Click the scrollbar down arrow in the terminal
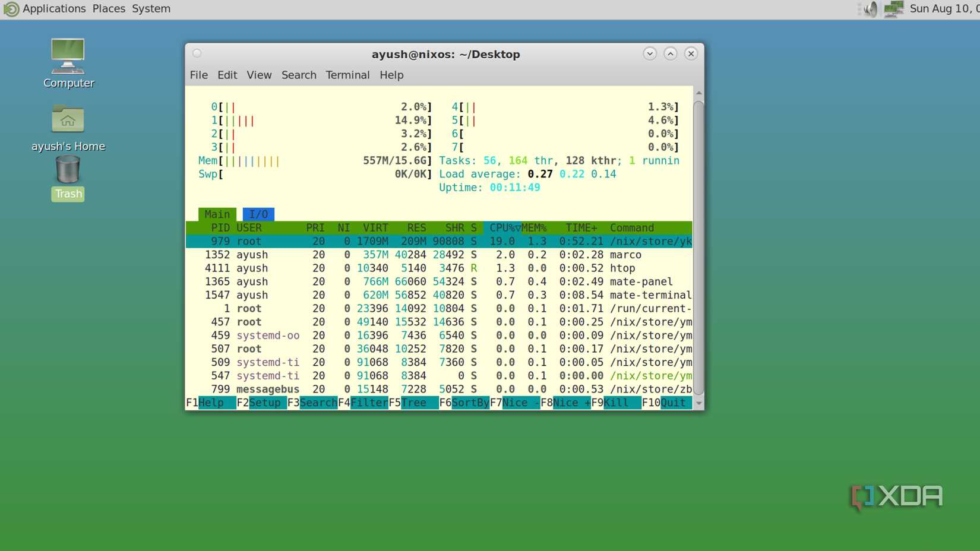The image size is (980, 551). 698,403
